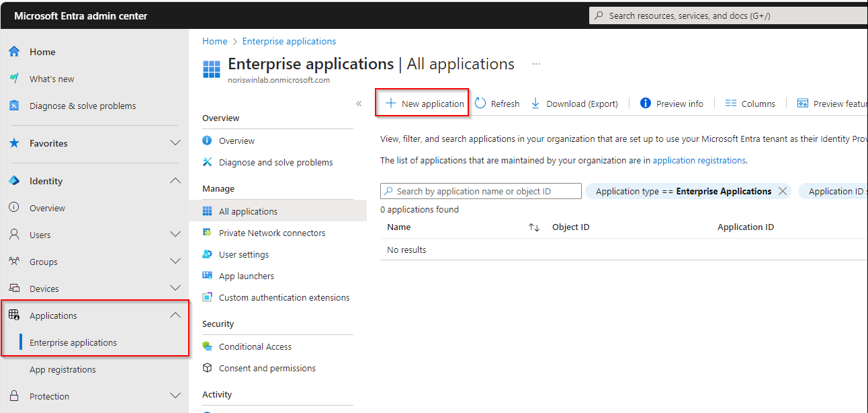Collapse the Identity section chevron
This screenshot has height=413, width=868.
175,180
